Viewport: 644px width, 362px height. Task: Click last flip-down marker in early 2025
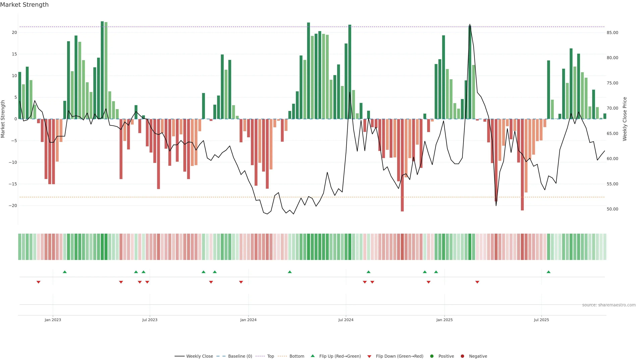[477, 282]
